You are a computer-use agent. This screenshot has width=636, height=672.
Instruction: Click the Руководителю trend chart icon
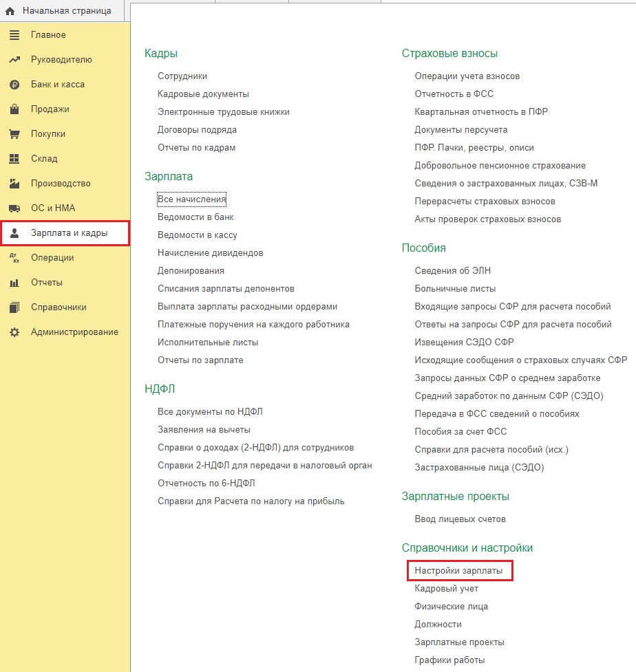click(14, 60)
